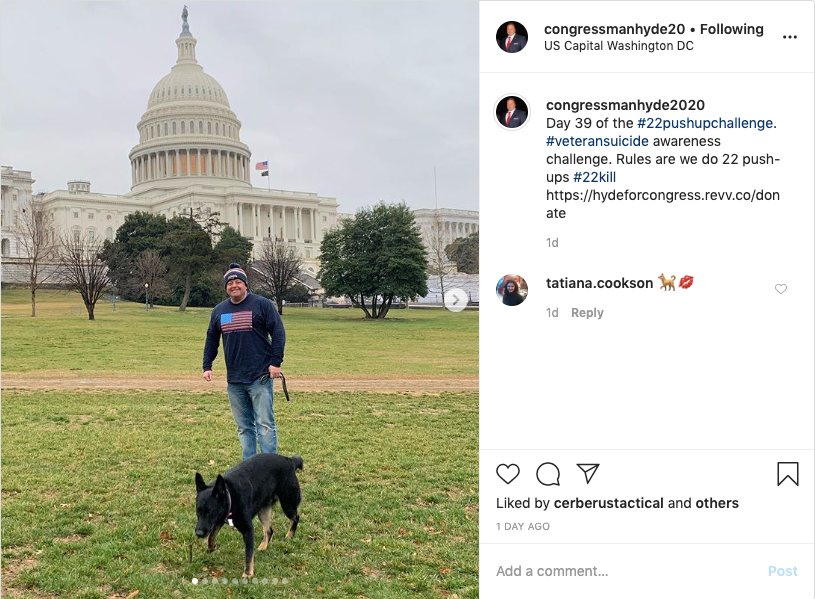This screenshot has height=599, width=815.
Task: Reply to tatiana.cookson's comment
Action: coord(587,313)
